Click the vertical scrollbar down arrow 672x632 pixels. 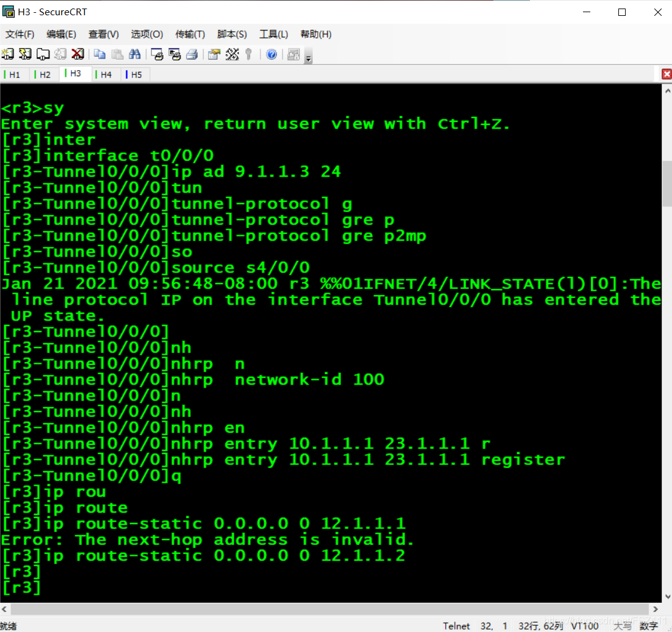[x=667, y=596]
